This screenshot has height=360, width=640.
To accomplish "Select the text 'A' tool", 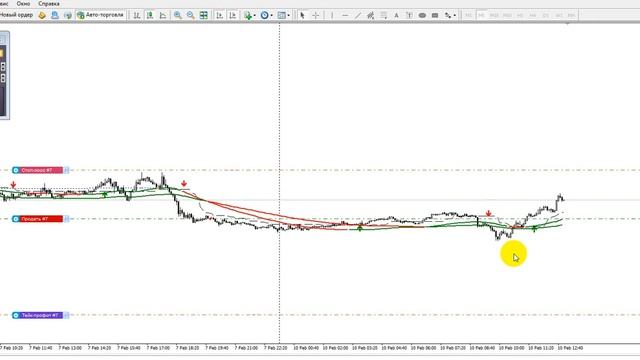I will 396,15.
